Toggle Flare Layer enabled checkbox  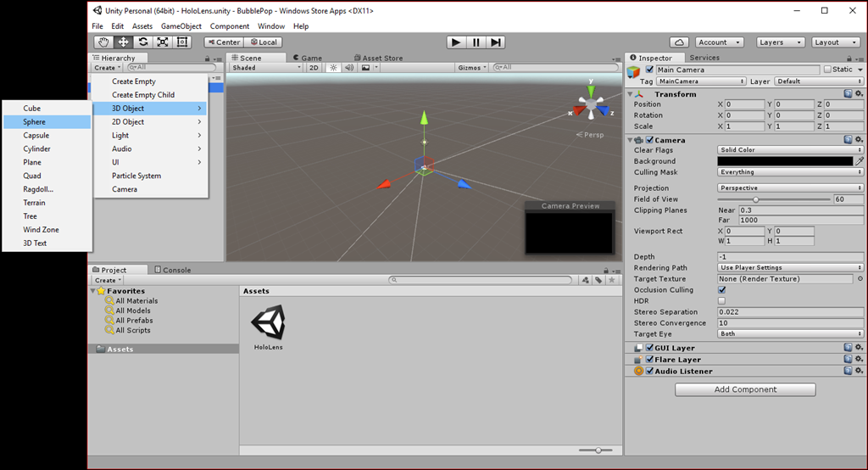tap(649, 359)
